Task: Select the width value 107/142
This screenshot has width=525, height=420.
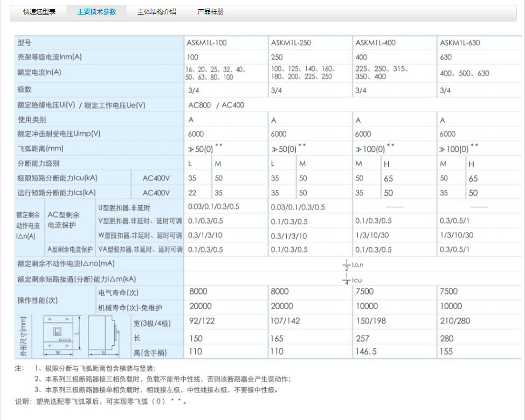Action: (285, 321)
